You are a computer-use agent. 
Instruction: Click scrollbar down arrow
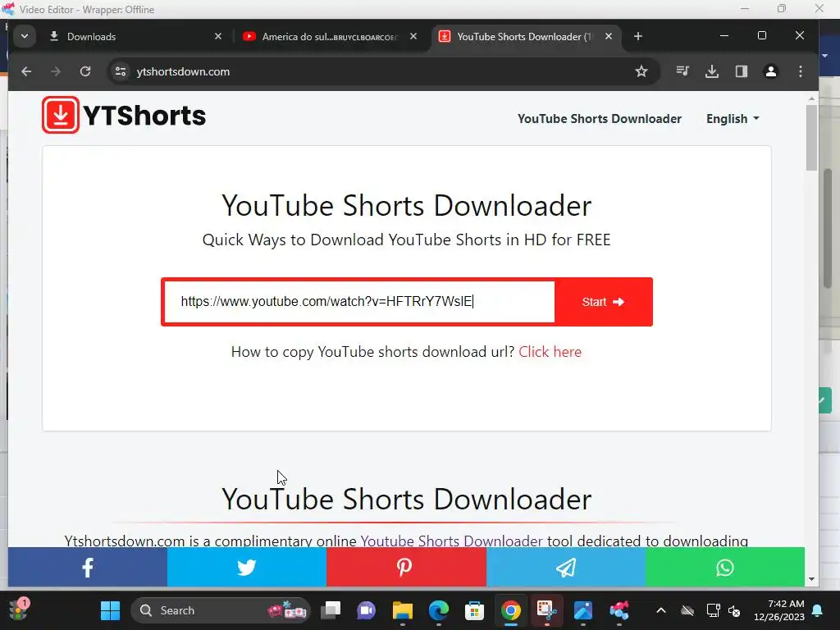click(811, 579)
